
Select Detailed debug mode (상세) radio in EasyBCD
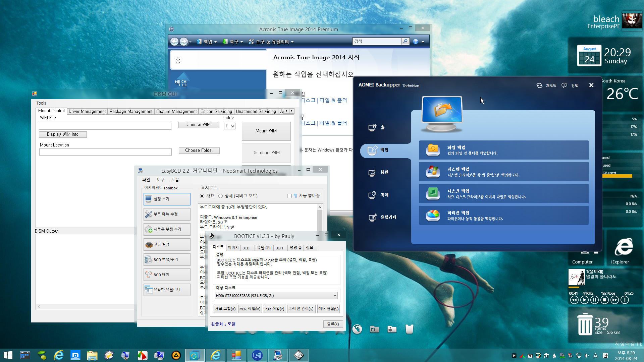coord(220,196)
